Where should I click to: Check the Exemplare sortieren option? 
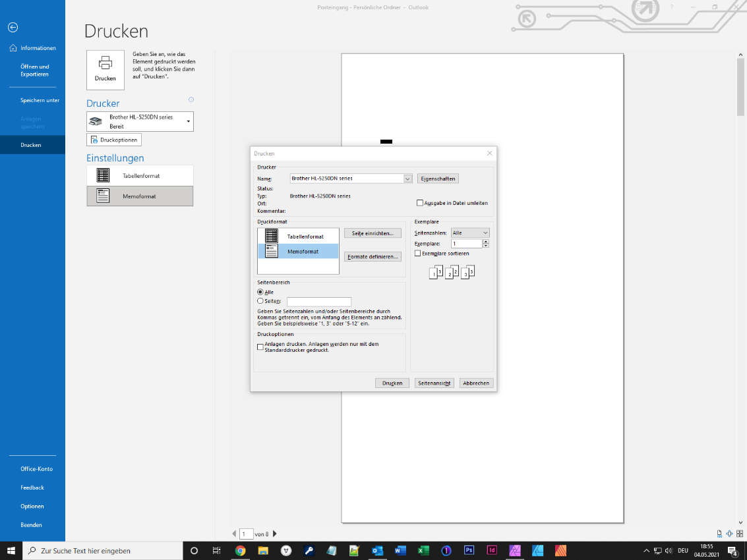pos(417,253)
